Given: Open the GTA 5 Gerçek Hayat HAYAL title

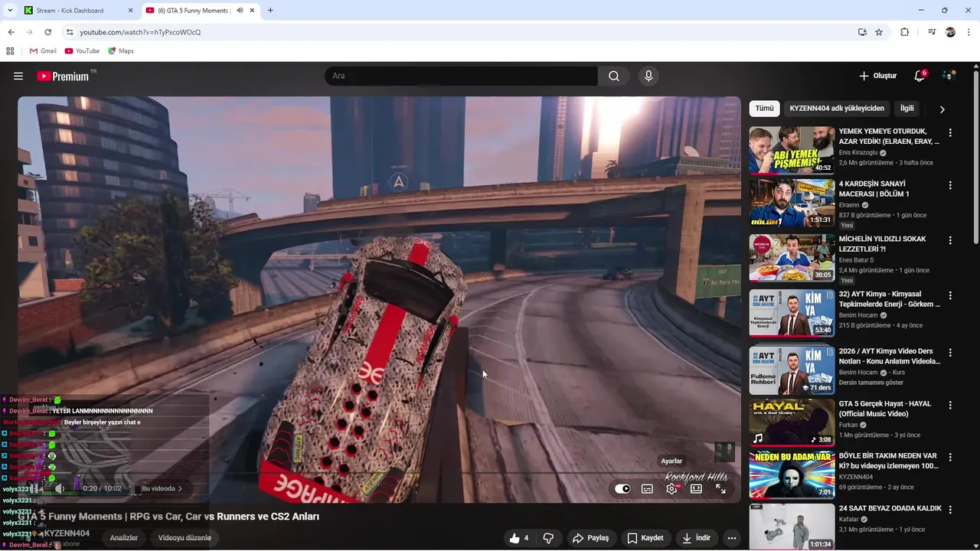Looking at the screenshot, I should [x=885, y=409].
